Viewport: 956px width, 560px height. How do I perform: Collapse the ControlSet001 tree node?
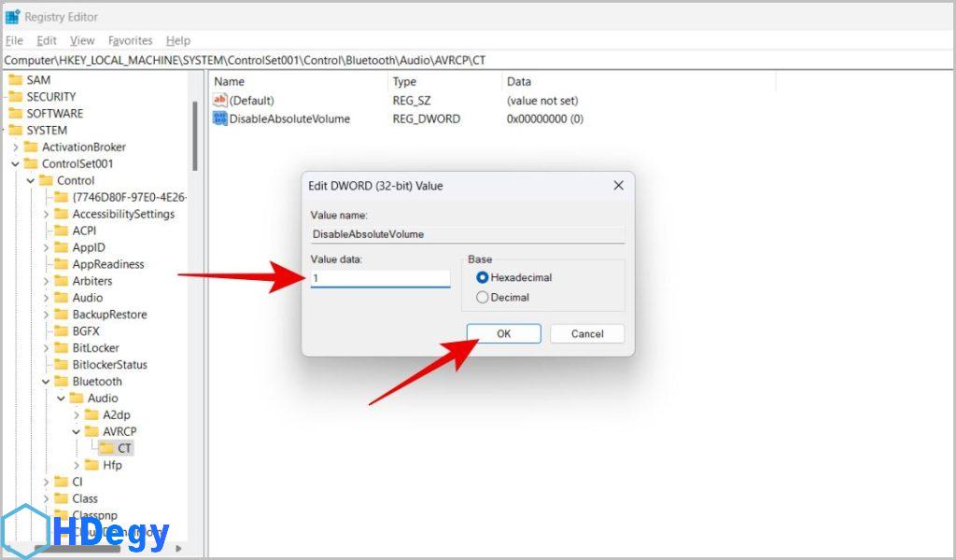pyautogui.click(x=15, y=163)
